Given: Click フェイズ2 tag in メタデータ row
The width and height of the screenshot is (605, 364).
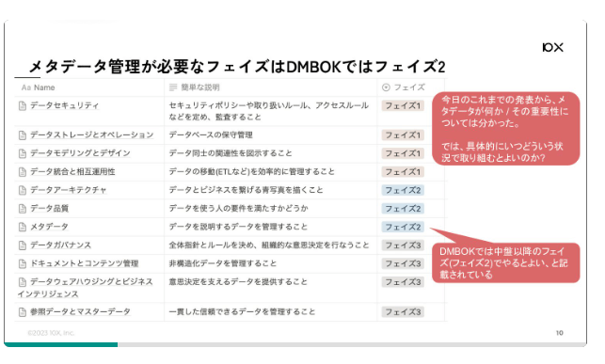Looking at the screenshot, I should coord(403,227).
